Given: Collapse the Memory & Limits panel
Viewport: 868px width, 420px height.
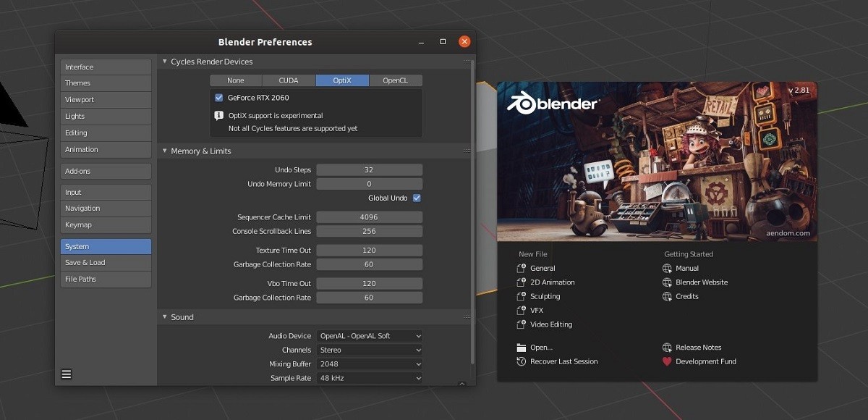Looking at the screenshot, I should click(164, 151).
